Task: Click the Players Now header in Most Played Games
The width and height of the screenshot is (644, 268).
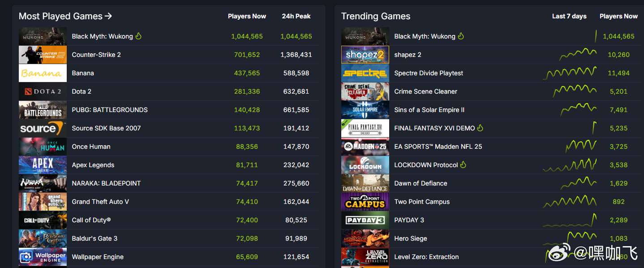Action: (247, 16)
